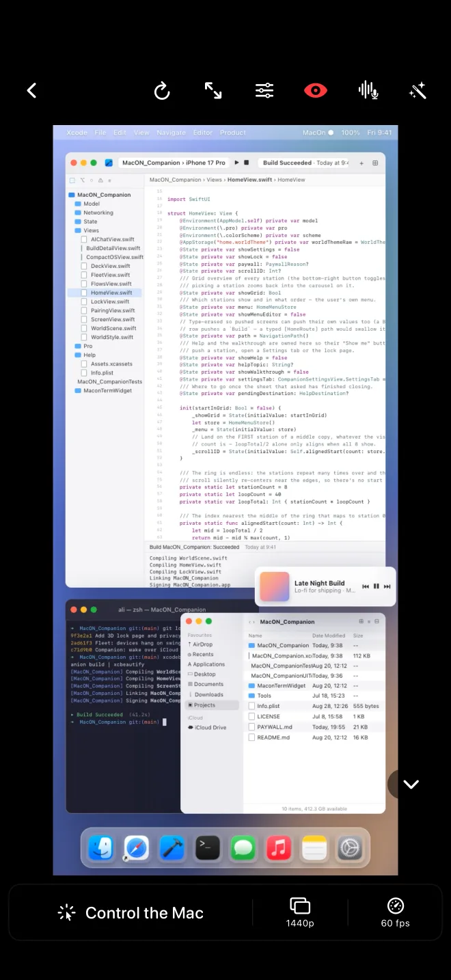Stop the build with Xcode's stop square
The image size is (451, 980).
click(247, 163)
